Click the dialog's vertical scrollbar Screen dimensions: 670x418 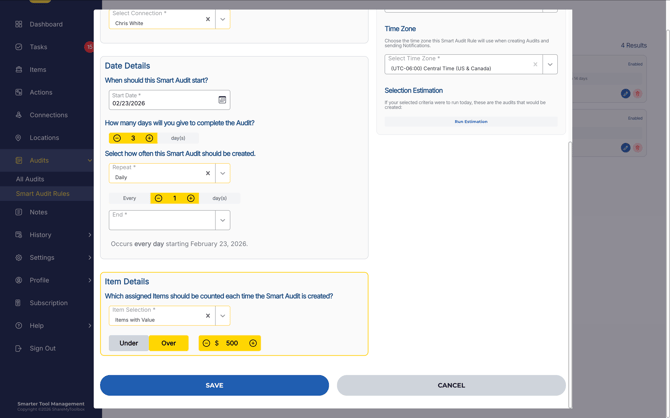click(x=569, y=274)
